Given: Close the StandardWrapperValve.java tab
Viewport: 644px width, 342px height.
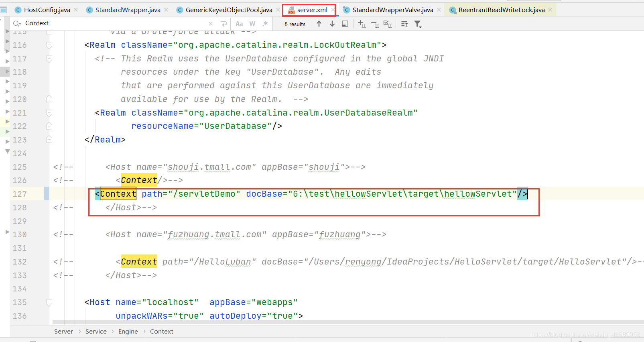Looking at the screenshot, I should click(x=439, y=10).
